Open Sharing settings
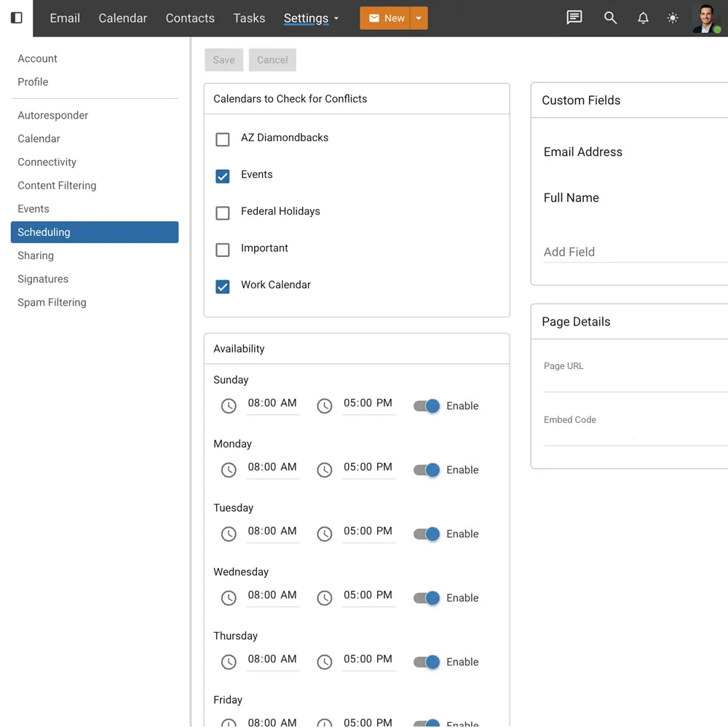 pos(36,256)
